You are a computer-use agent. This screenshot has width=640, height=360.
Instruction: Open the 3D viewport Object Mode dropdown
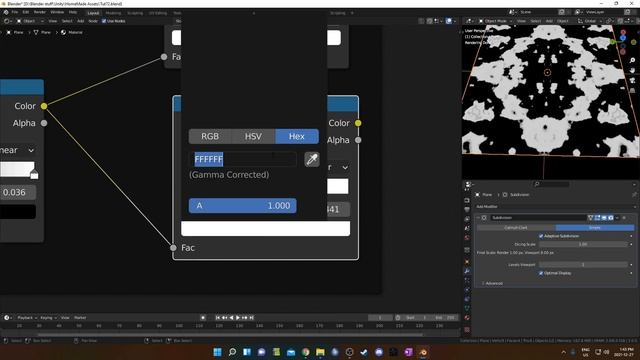(496, 21)
